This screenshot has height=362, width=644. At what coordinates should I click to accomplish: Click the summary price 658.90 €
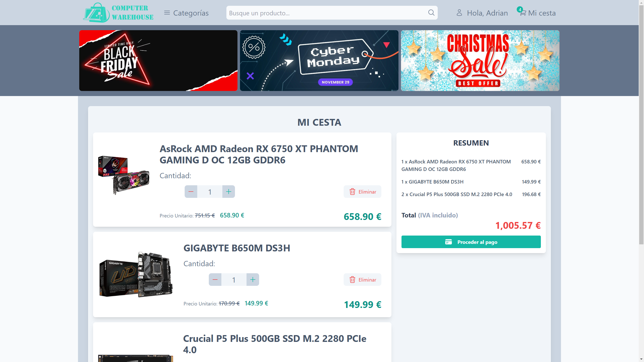531,162
